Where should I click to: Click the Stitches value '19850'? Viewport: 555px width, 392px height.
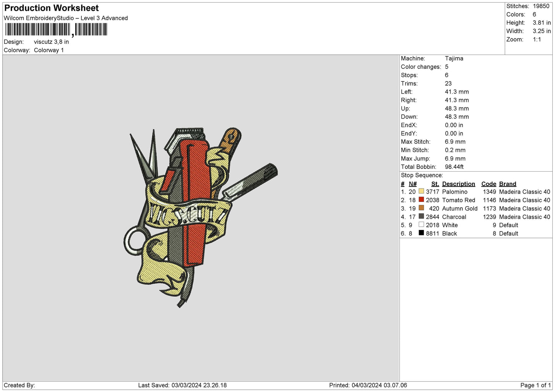click(x=541, y=6)
